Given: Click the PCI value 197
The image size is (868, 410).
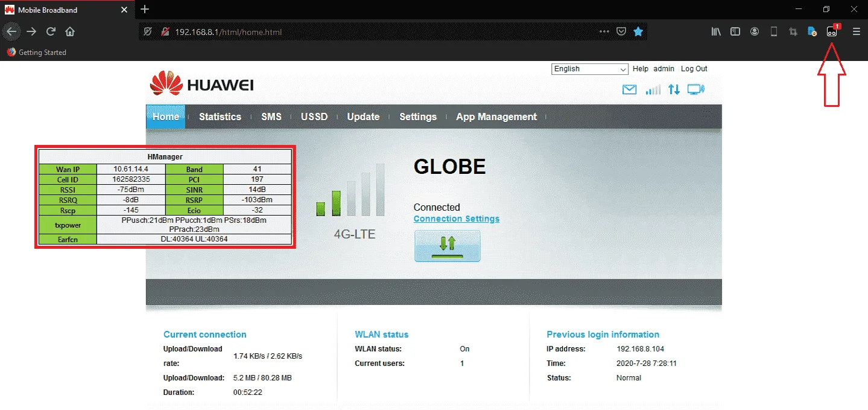Looking at the screenshot, I should (x=258, y=179).
